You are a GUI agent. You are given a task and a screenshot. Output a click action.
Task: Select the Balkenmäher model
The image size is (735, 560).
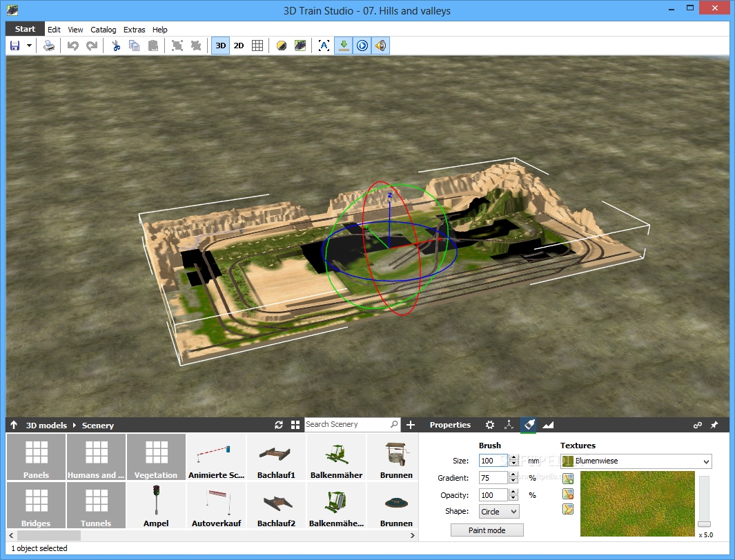[x=336, y=457]
